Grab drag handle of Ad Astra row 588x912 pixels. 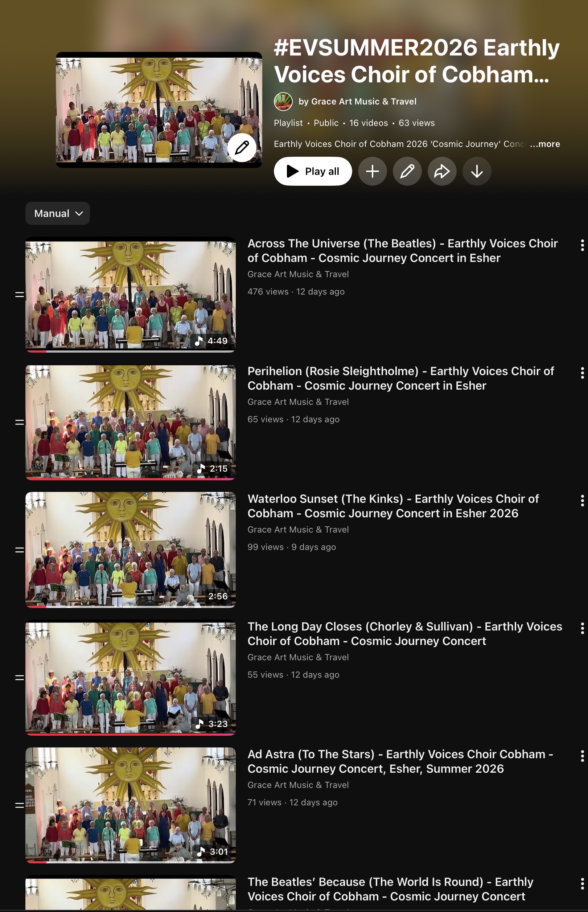20,805
